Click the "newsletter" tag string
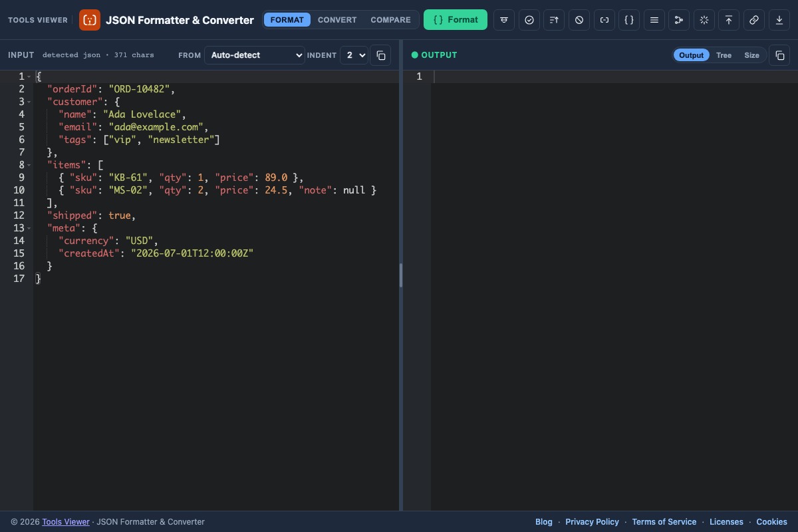 click(181, 140)
